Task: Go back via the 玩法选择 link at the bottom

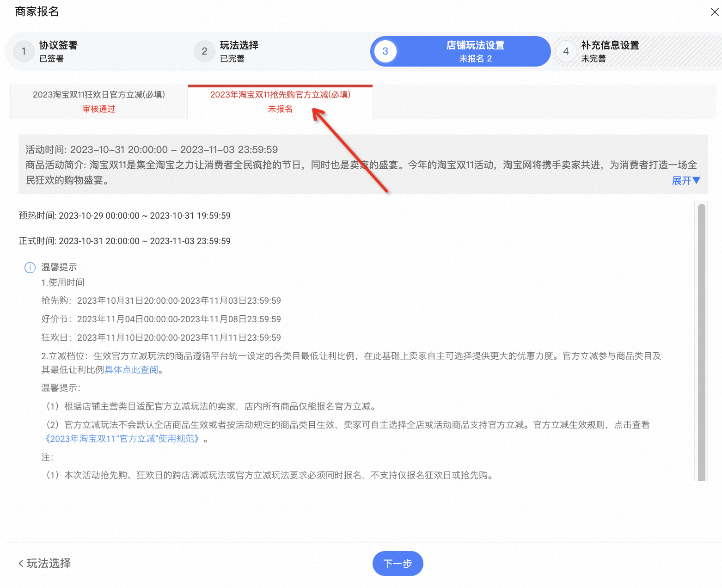Action: coord(44,563)
